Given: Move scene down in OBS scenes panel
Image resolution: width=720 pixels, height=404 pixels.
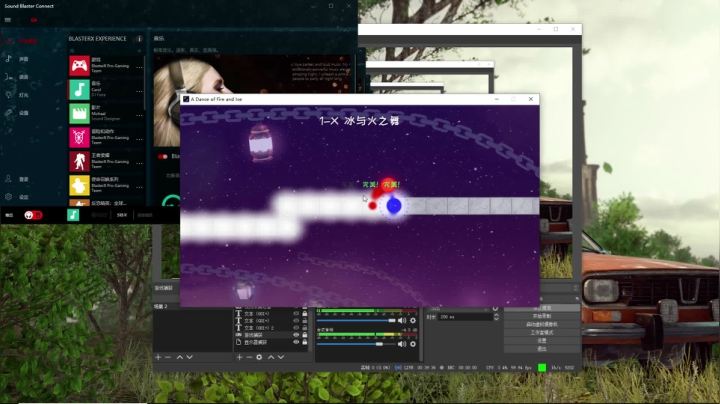Looking at the screenshot, I should point(190,357).
